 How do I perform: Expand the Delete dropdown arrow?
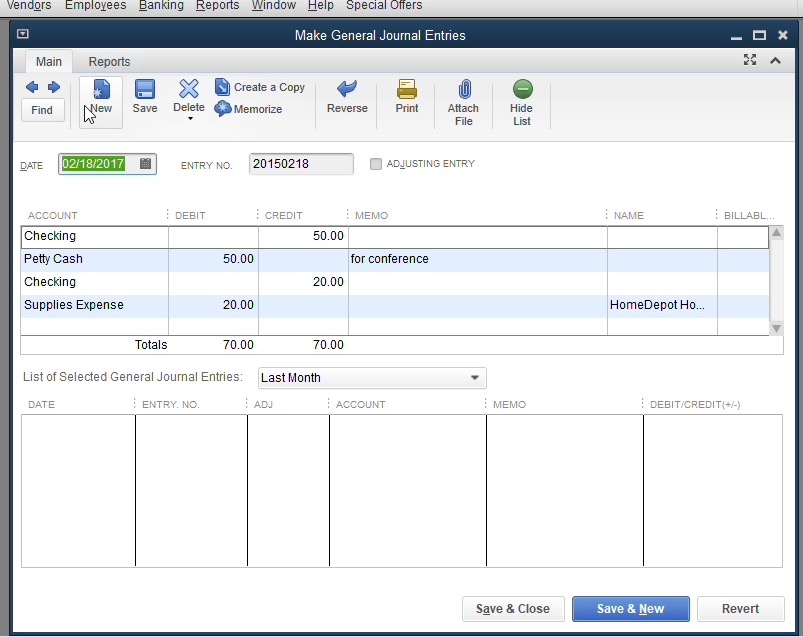pyautogui.click(x=190, y=119)
